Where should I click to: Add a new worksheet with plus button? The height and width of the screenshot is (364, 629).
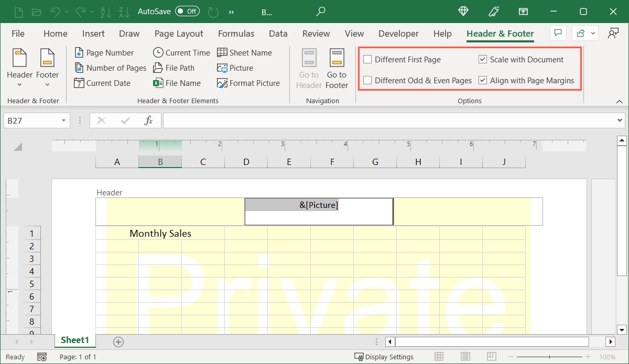pyautogui.click(x=118, y=341)
